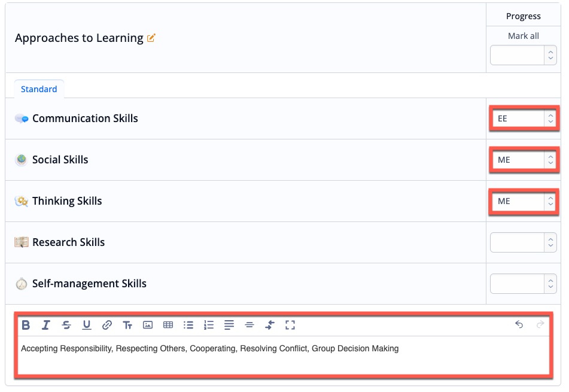Toggle bold formatting in the comment editor

pyautogui.click(x=26, y=325)
